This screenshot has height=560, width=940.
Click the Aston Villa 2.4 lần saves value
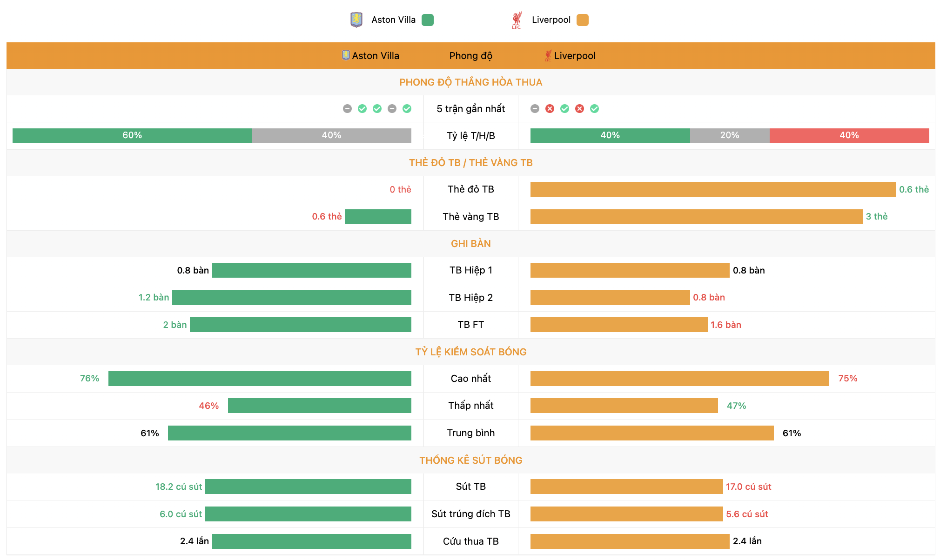click(x=194, y=541)
